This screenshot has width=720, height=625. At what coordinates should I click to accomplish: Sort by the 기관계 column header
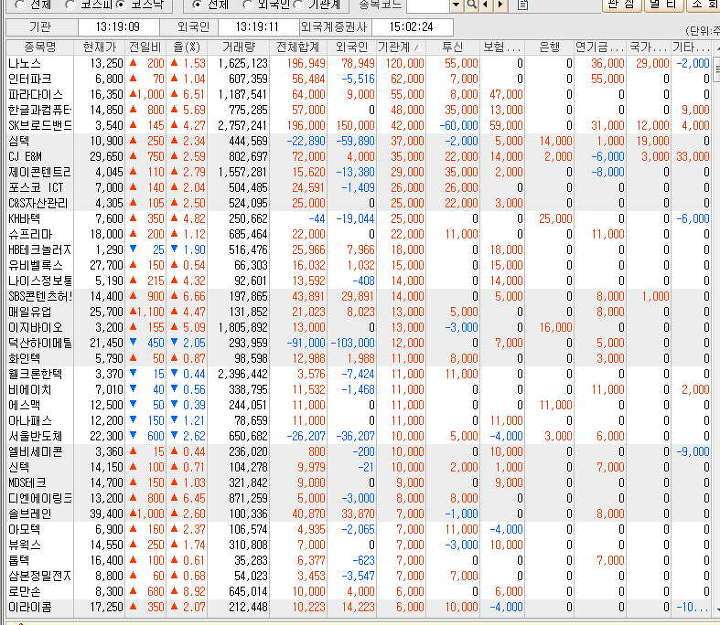[401, 47]
